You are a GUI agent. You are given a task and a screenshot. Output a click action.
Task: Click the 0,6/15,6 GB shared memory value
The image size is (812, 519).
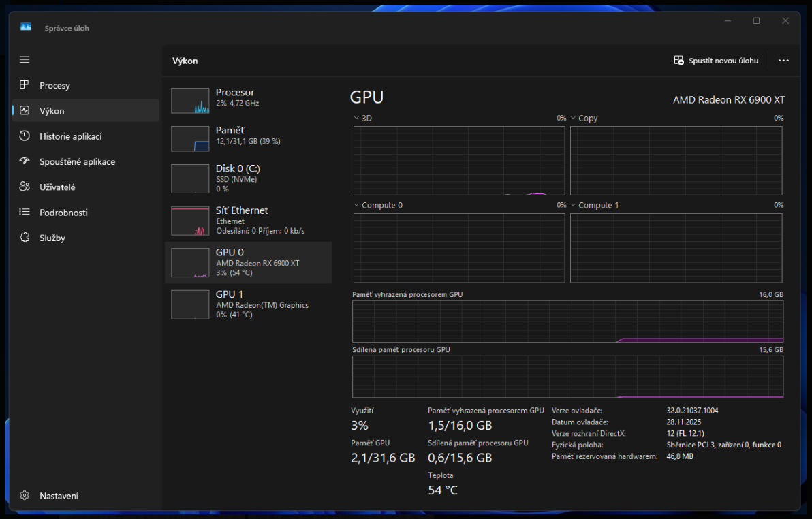(460, 458)
